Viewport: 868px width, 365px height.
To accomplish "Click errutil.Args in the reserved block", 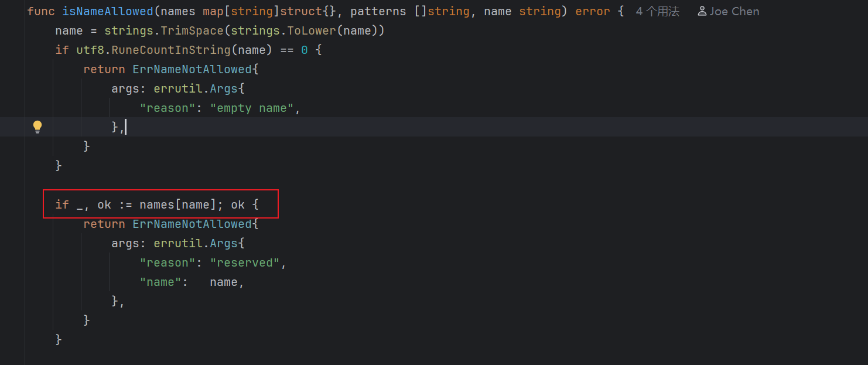I will [196, 243].
